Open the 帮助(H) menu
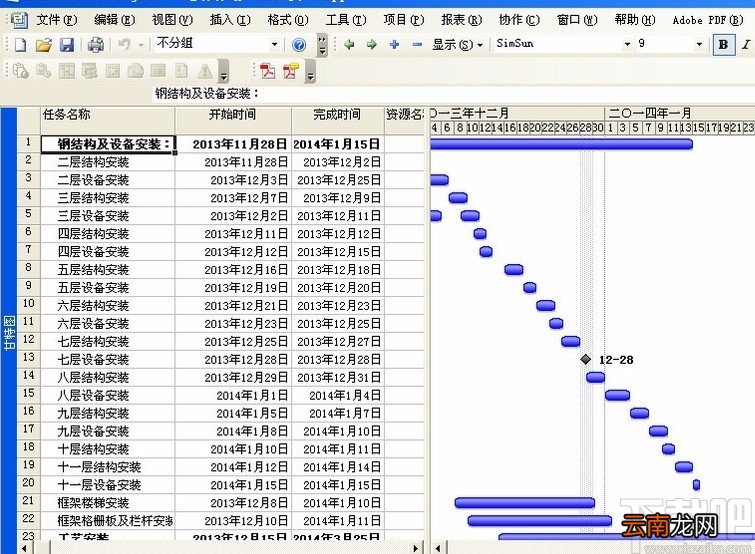Viewport: 755px width, 554px height. pos(635,20)
